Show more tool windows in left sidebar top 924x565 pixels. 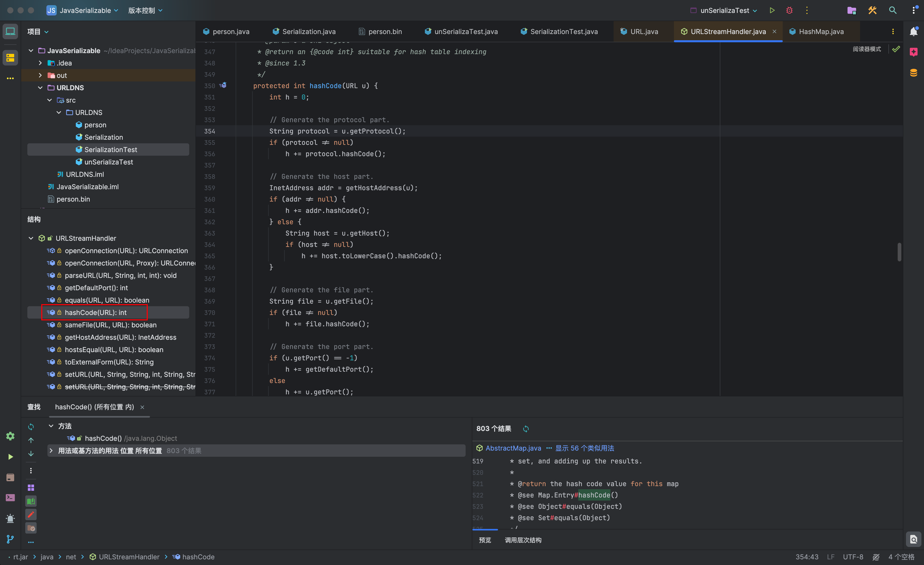(10, 78)
